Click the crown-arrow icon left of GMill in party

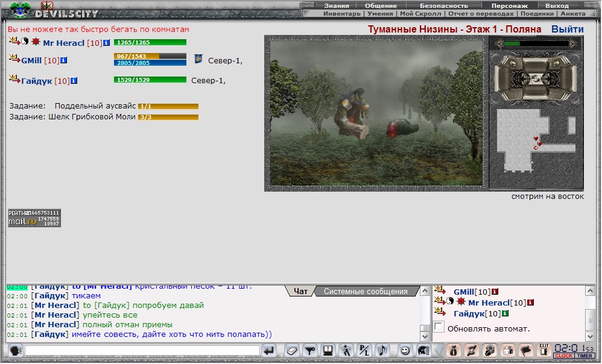tap(14, 58)
